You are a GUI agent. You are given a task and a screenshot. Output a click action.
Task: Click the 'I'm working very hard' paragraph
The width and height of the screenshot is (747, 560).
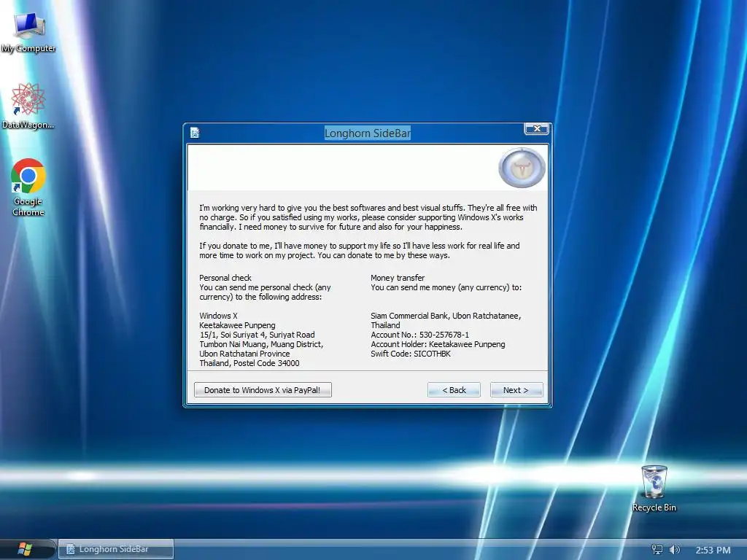coord(368,217)
